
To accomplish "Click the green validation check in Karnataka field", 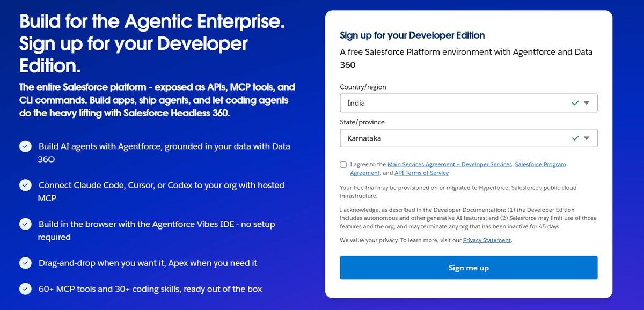I will click(575, 138).
